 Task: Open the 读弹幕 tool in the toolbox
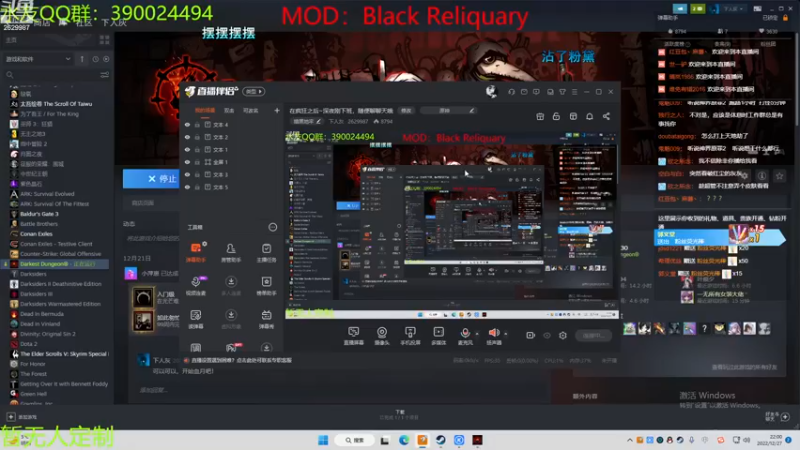[x=195, y=319]
